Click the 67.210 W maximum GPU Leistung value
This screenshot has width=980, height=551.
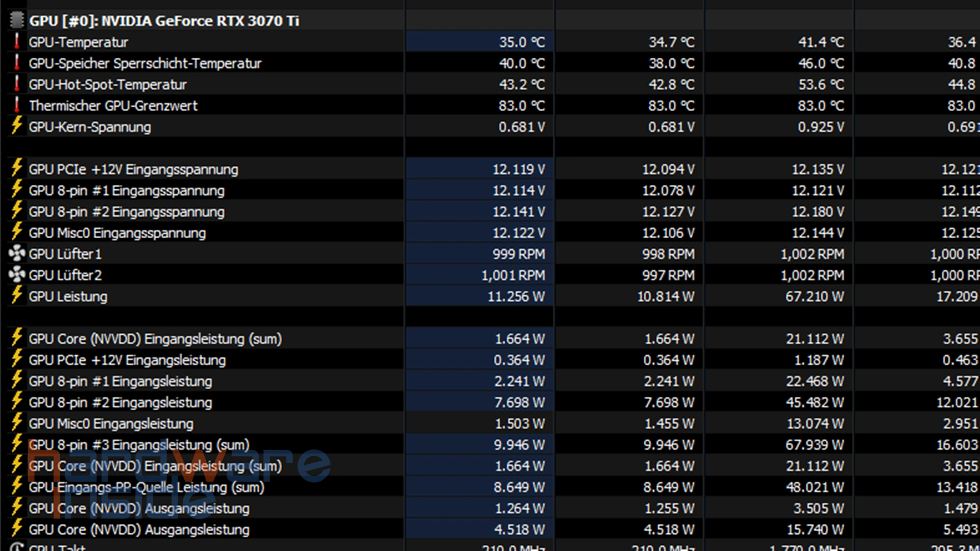pos(814,296)
